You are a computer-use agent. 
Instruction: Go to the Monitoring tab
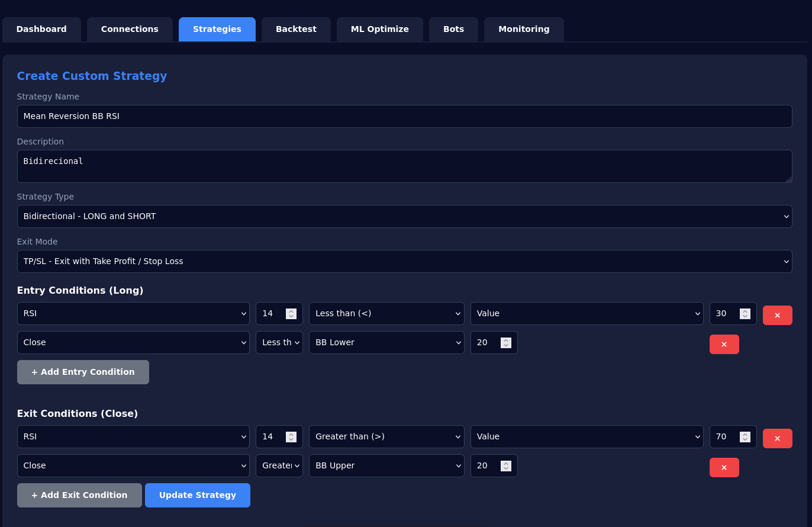(523, 29)
